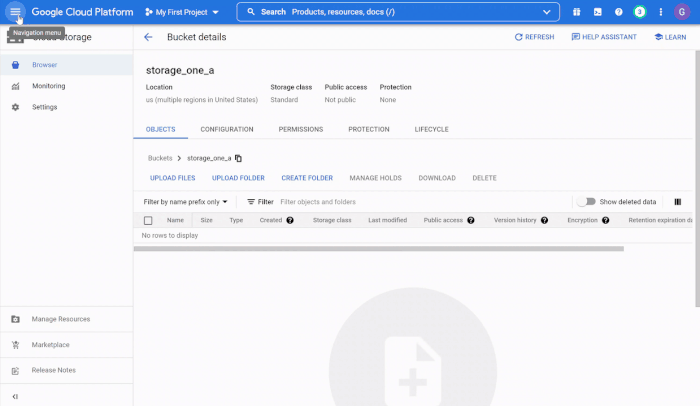Click the vertical page scrollbar
This screenshot has height=406, width=700.
pyautogui.click(x=697, y=179)
